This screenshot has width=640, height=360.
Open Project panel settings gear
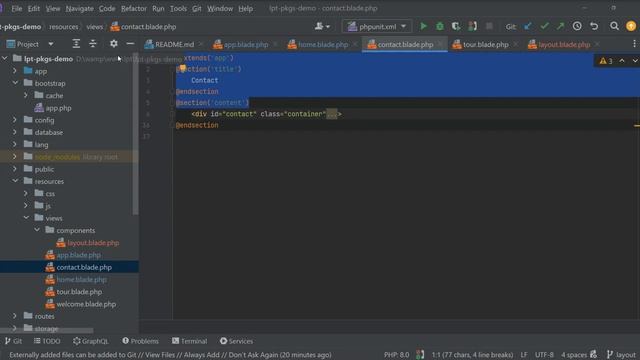(x=113, y=44)
